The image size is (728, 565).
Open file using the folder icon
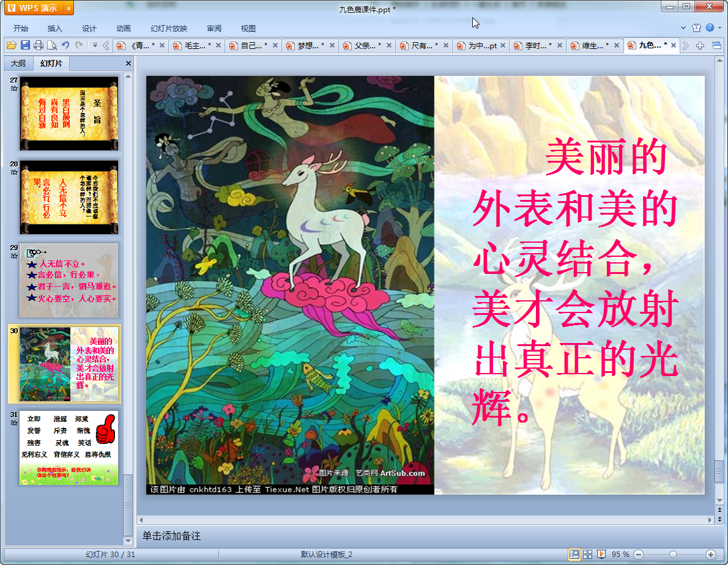click(x=12, y=45)
